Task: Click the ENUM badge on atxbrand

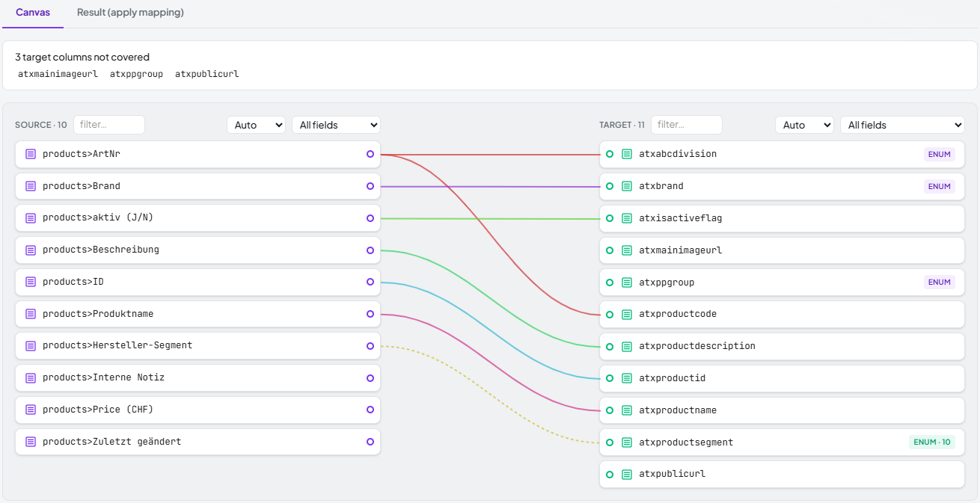Action: click(939, 186)
